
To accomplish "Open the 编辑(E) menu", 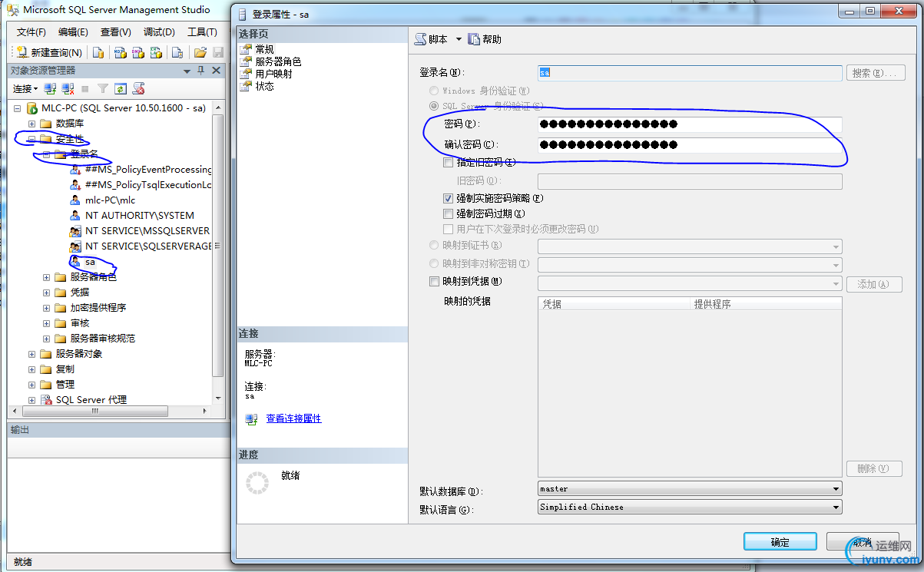I will [73, 32].
